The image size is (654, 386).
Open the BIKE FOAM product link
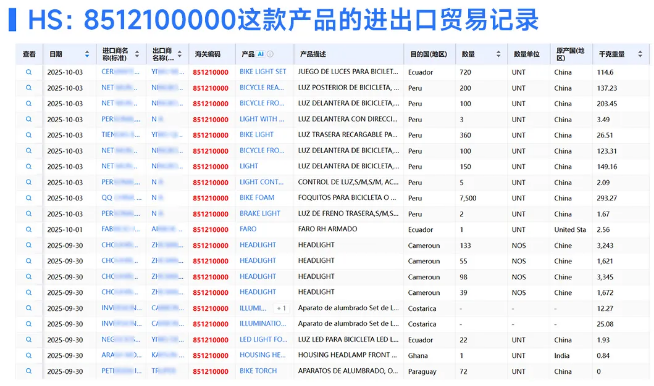(x=257, y=198)
